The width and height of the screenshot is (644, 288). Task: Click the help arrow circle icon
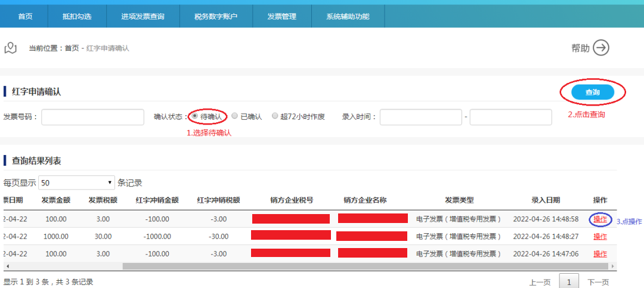601,48
